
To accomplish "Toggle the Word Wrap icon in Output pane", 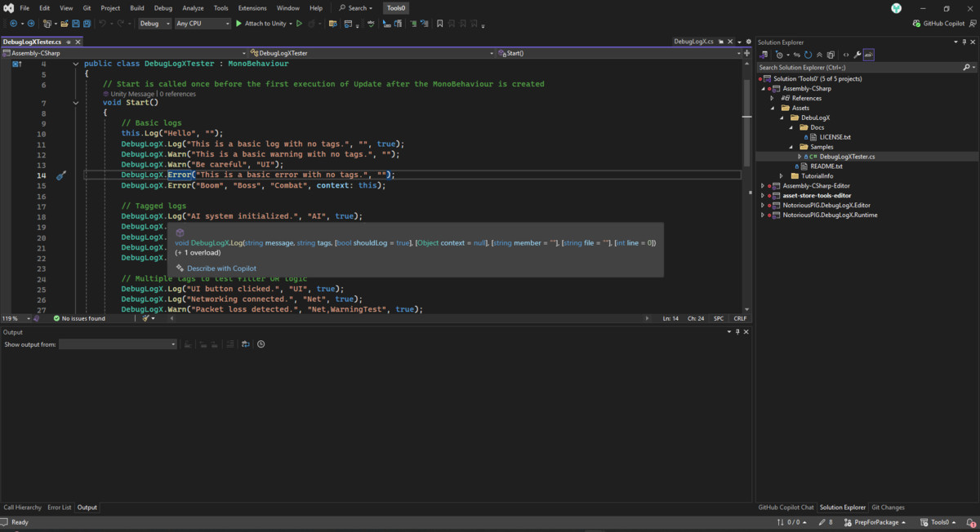I will (229, 344).
